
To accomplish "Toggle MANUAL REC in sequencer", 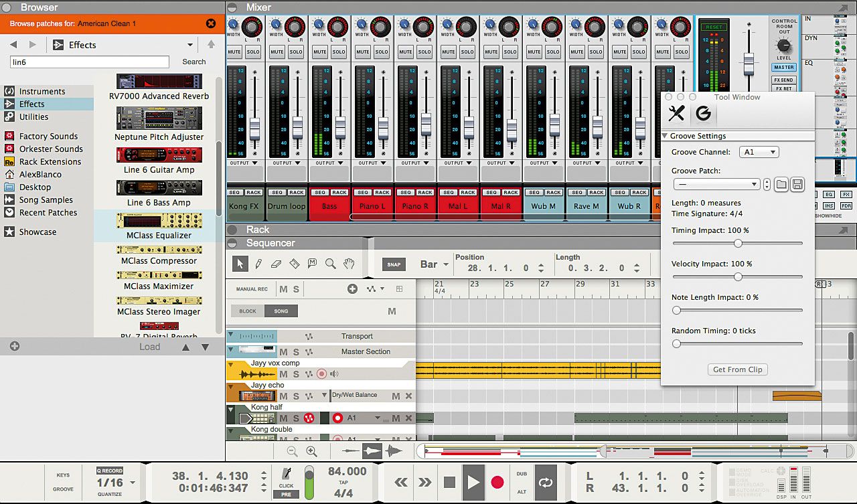I will coord(251,289).
